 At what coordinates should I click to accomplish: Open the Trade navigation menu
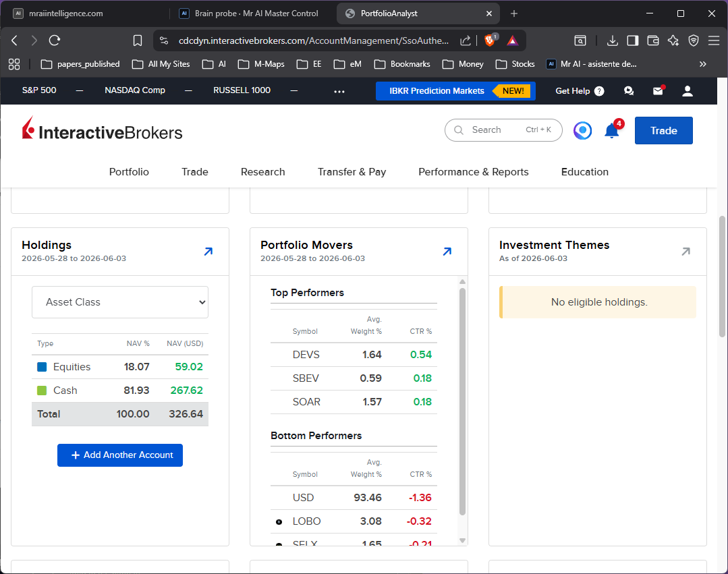(x=195, y=172)
